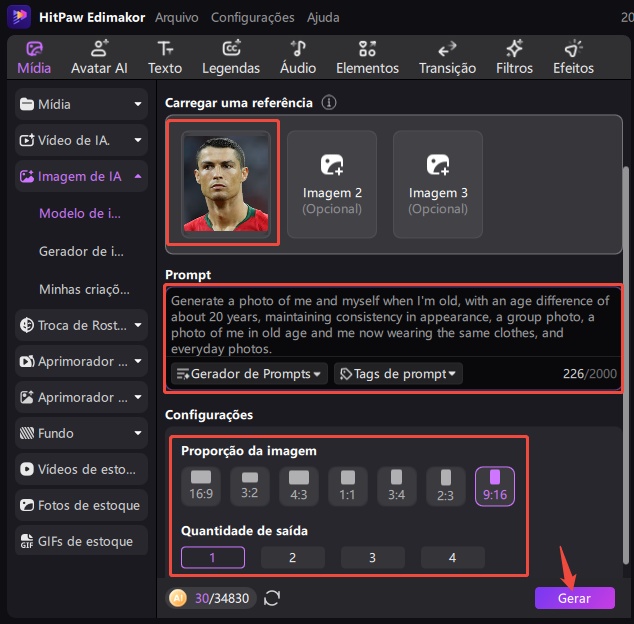Open the Avatar AI tab
This screenshot has height=624, width=634.
[x=99, y=57]
